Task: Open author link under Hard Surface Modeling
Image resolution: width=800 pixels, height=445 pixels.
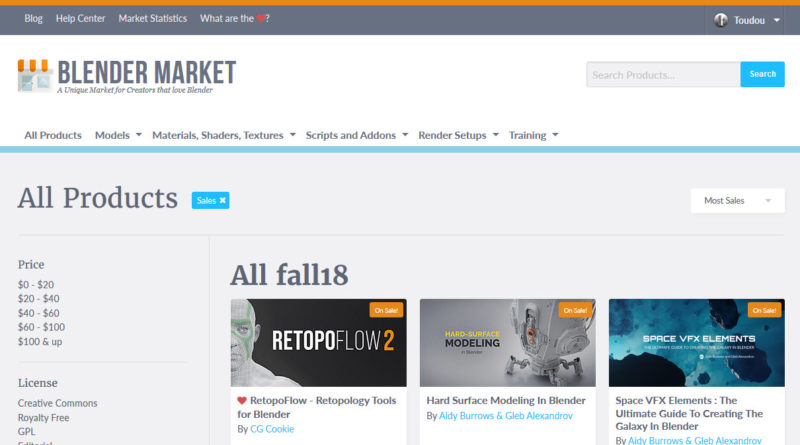Action: (x=506, y=416)
